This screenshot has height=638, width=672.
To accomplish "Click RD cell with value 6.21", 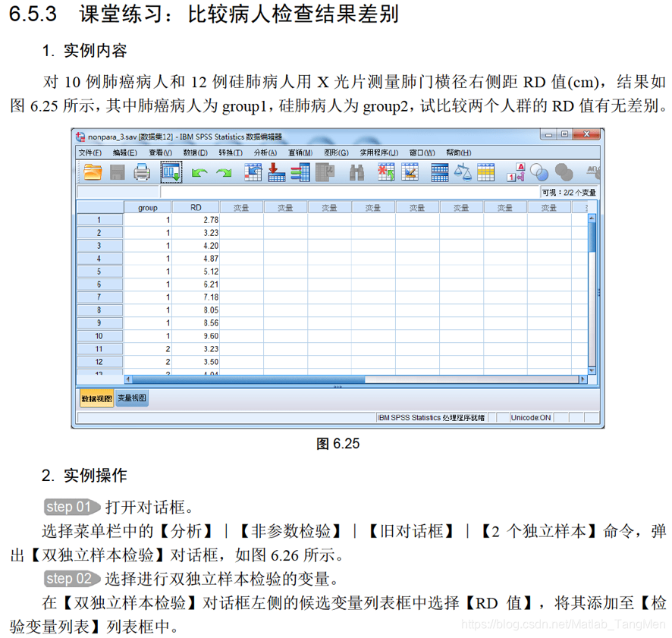I will click(196, 284).
